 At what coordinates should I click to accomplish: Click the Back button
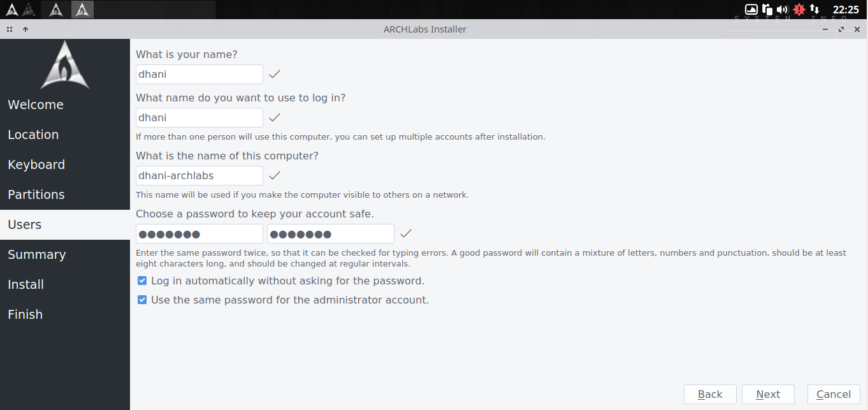point(710,394)
